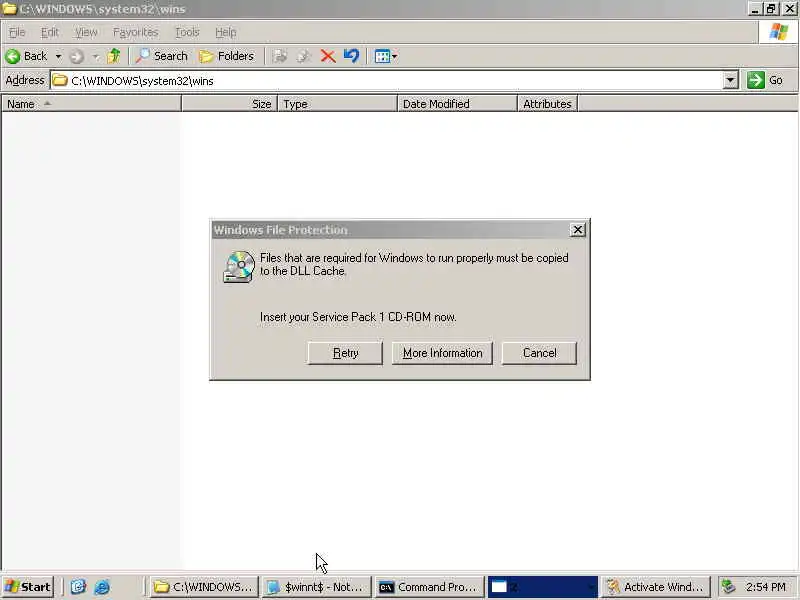
Task: Close the Windows File Protection dialog
Action: click(578, 230)
